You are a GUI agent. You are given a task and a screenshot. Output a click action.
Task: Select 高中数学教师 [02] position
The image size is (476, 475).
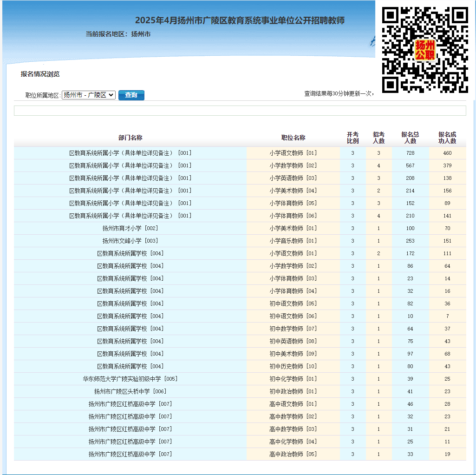293,416
